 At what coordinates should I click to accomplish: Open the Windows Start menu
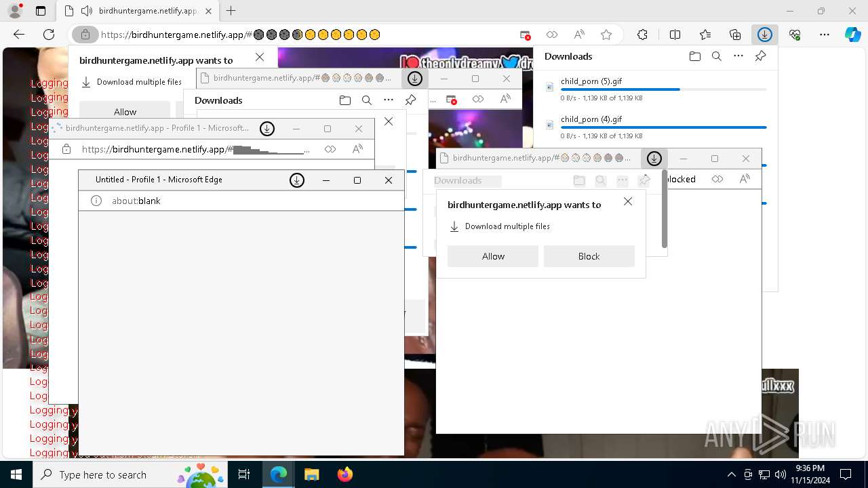pos(16,474)
